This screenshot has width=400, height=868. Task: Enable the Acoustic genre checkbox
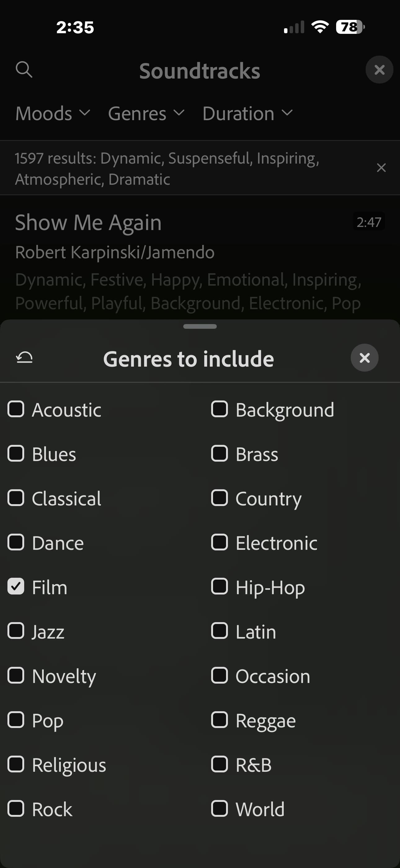[x=16, y=409]
